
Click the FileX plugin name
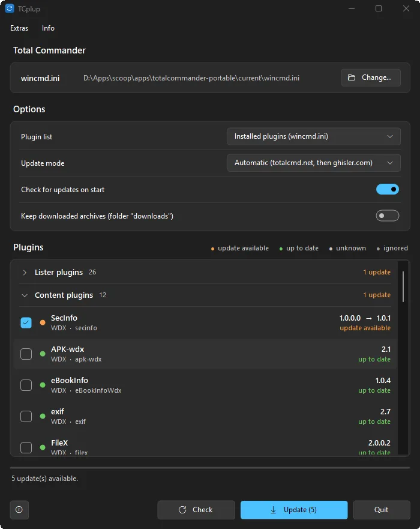(x=59, y=443)
